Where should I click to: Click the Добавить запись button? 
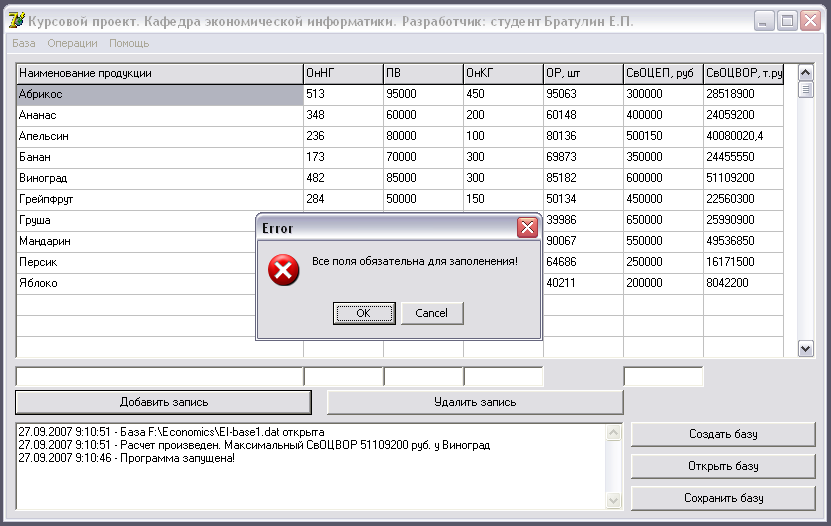click(x=163, y=403)
